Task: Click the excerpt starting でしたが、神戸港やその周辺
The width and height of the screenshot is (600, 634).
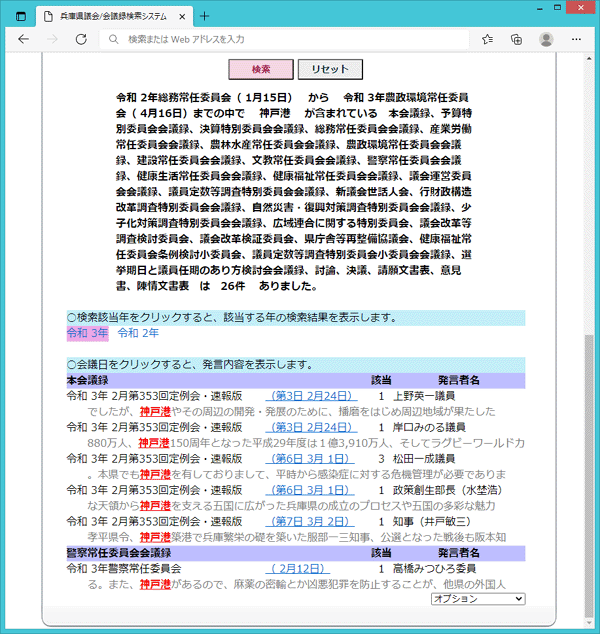Action: [291, 412]
